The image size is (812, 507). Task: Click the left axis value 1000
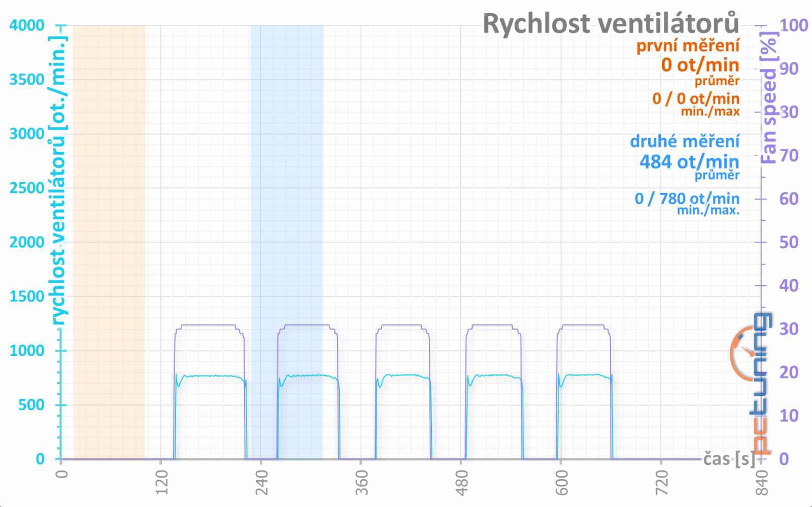[x=27, y=351]
